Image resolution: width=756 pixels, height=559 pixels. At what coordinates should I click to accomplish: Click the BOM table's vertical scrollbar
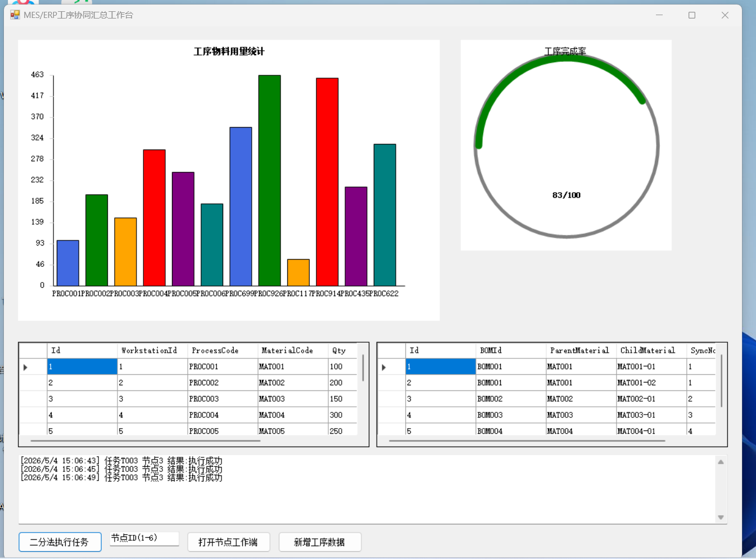[722, 380]
